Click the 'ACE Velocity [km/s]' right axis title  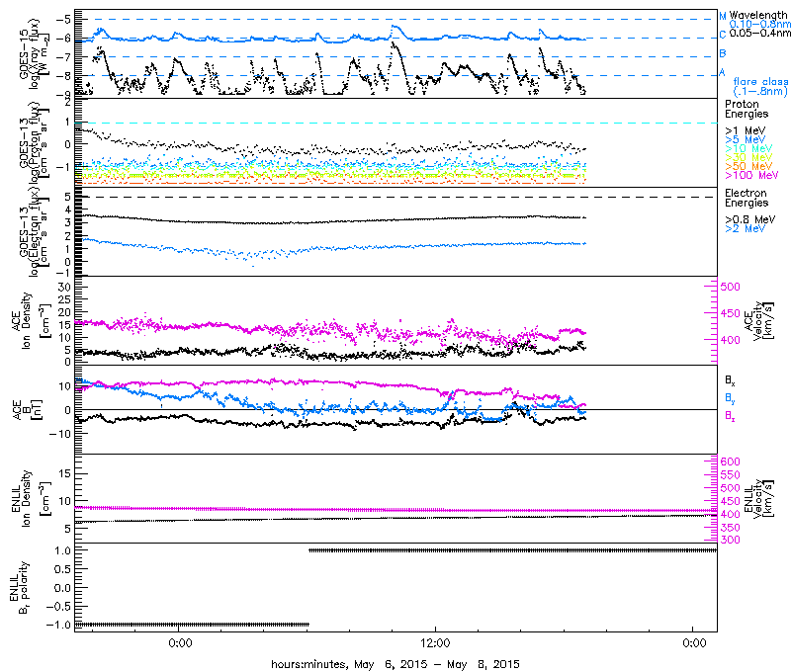click(x=760, y=320)
